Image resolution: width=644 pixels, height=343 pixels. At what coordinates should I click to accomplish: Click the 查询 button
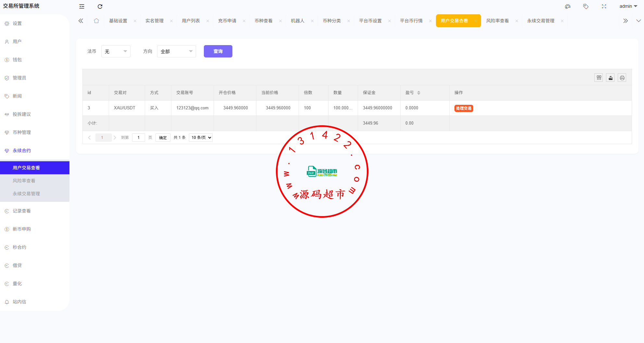click(x=218, y=51)
